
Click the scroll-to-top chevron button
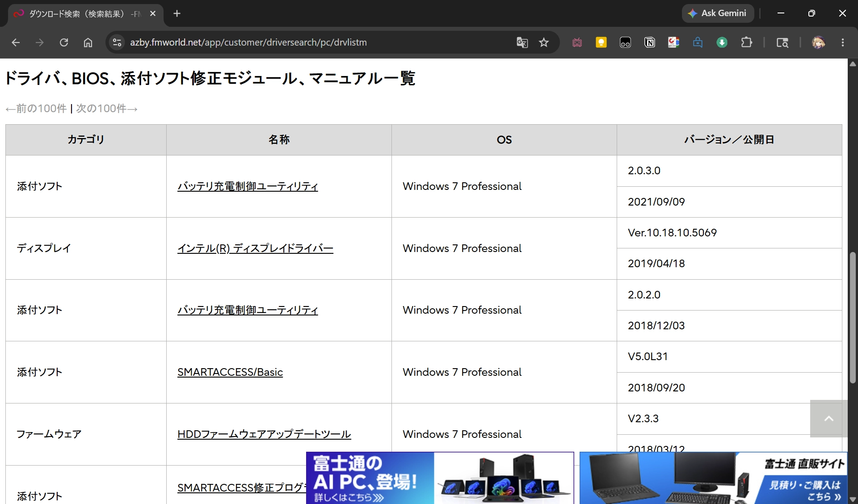pos(829,419)
